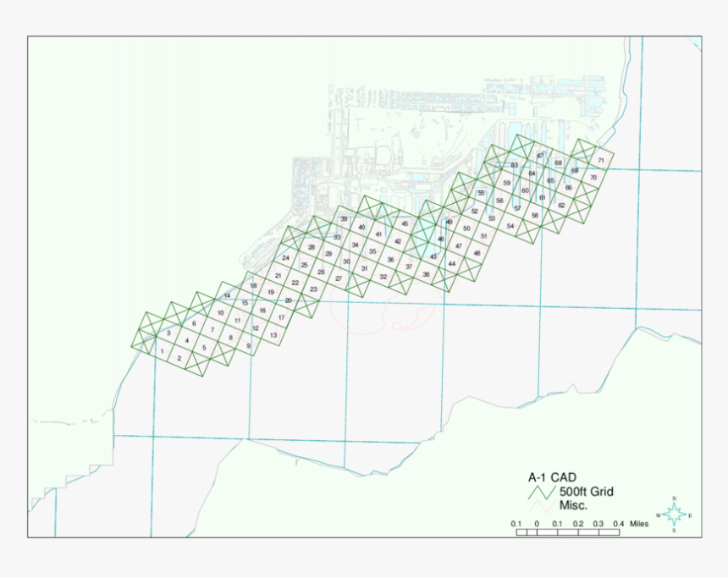Viewport: 728px width, 578px height.
Task: Click the '0.2' scale bar value
Action: (x=578, y=524)
